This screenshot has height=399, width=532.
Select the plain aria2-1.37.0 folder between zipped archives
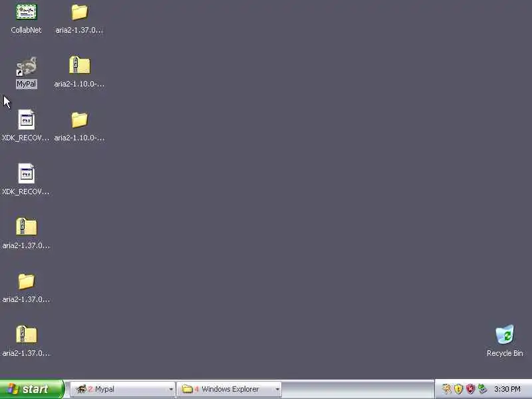26,288
